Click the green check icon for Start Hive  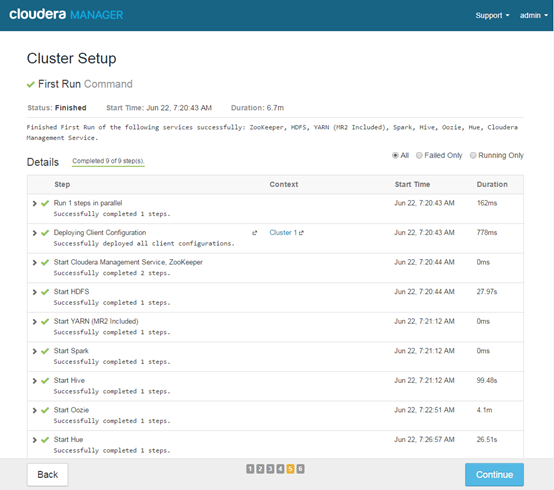pos(45,381)
